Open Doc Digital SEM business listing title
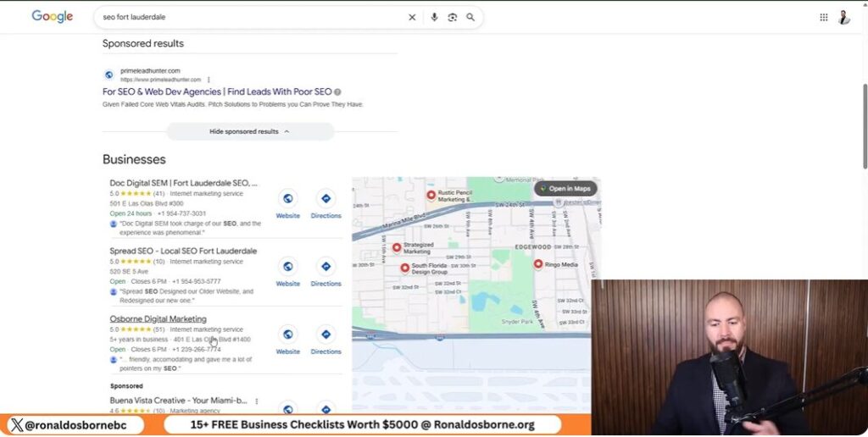868x437 pixels. 184,183
